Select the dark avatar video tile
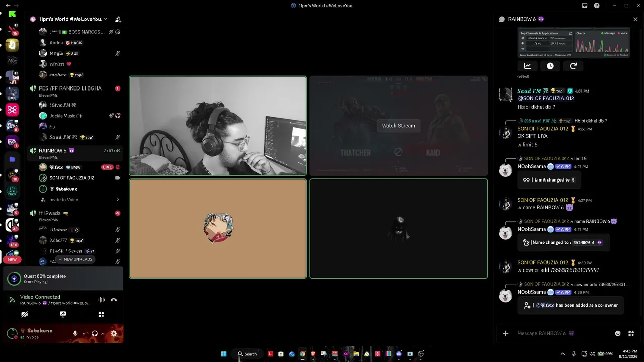Screen dimensions: 644x362 tap(398, 228)
